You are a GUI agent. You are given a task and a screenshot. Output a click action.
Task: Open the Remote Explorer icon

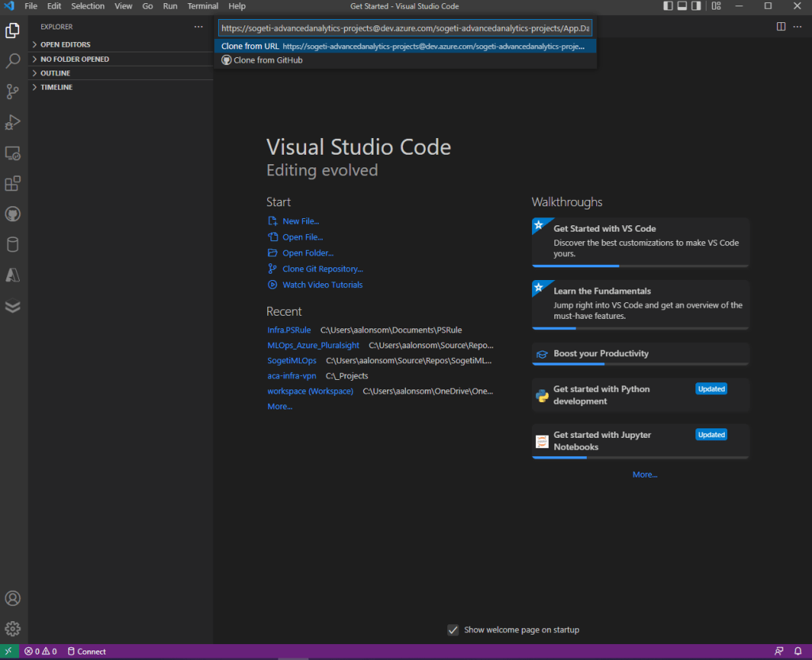[13, 153]
